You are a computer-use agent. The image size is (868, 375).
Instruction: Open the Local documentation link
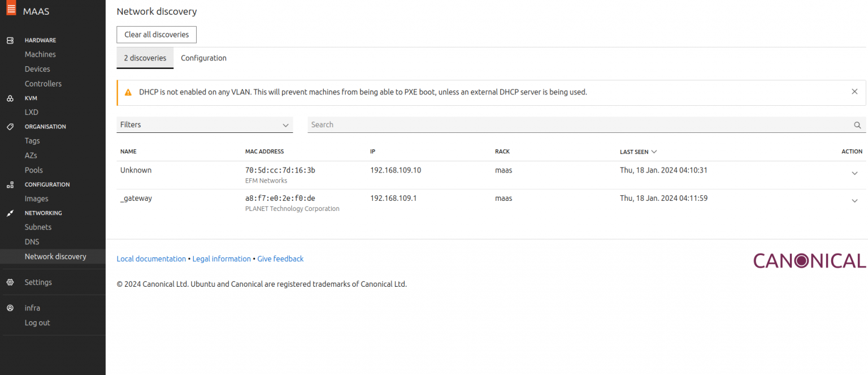(151, 259)
